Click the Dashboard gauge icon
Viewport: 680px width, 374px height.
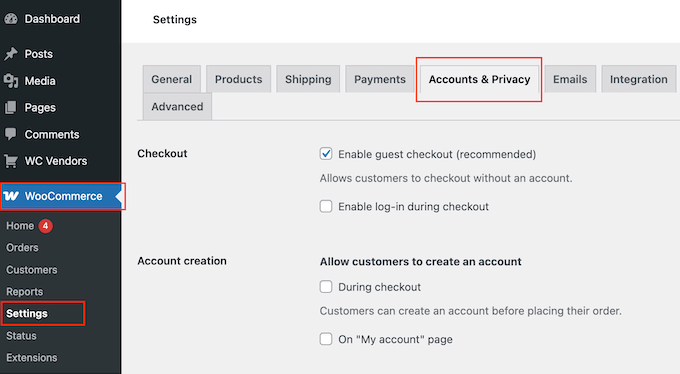click(11, 19)
